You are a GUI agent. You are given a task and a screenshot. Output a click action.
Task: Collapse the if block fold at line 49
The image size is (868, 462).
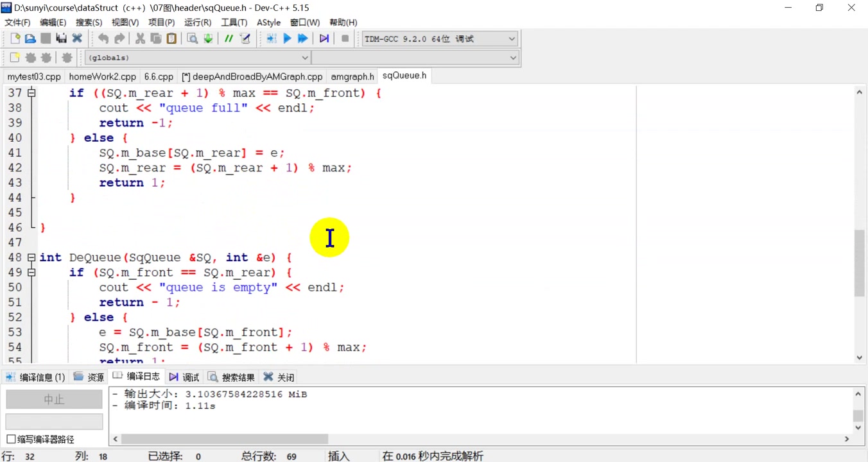tap(31, 273)
